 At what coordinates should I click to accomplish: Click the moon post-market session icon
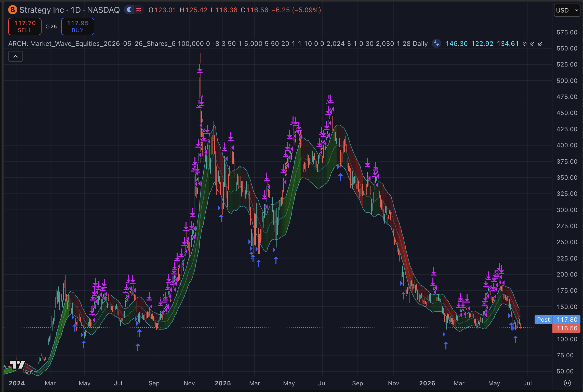point(129,10)
